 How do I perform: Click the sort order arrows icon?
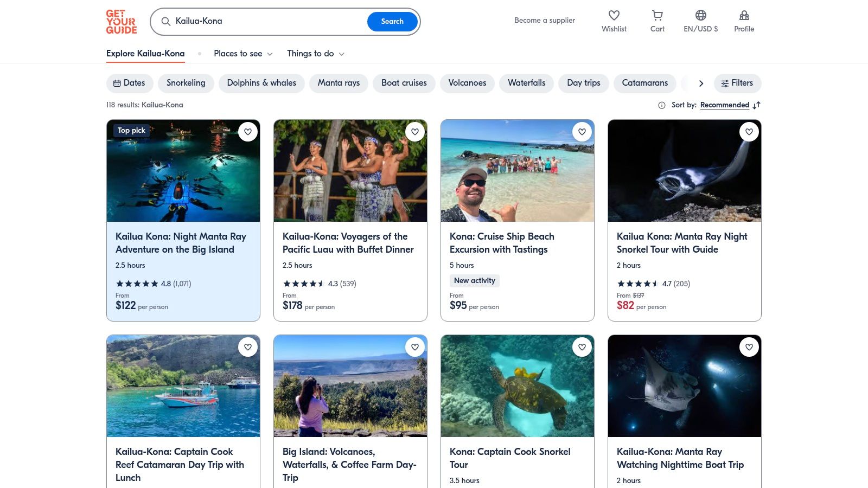(x=757, y=105)
